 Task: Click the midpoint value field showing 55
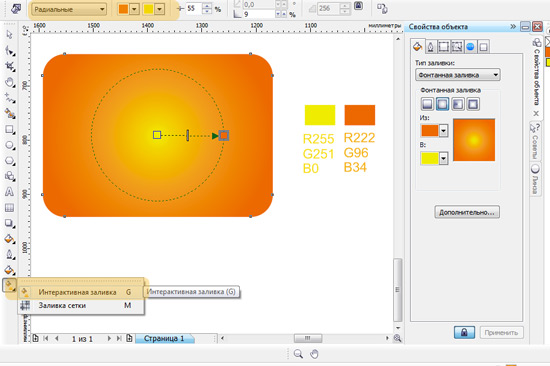point(194,8)
